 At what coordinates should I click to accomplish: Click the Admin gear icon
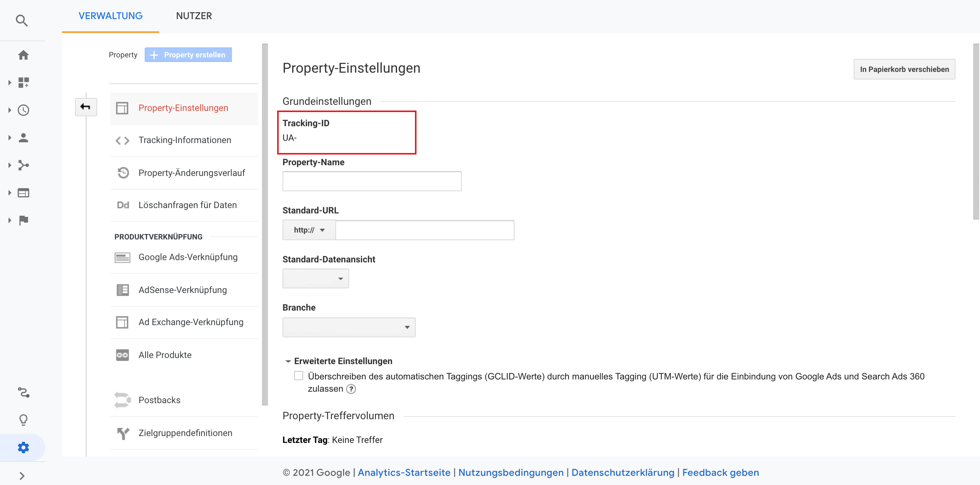[23, 448]
